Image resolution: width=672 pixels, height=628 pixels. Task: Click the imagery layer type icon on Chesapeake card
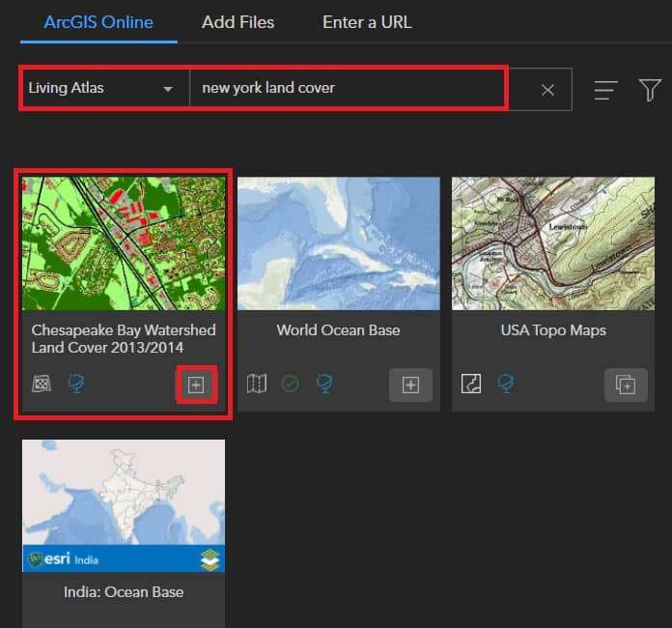pyautogui.click(x=42, y=384)
